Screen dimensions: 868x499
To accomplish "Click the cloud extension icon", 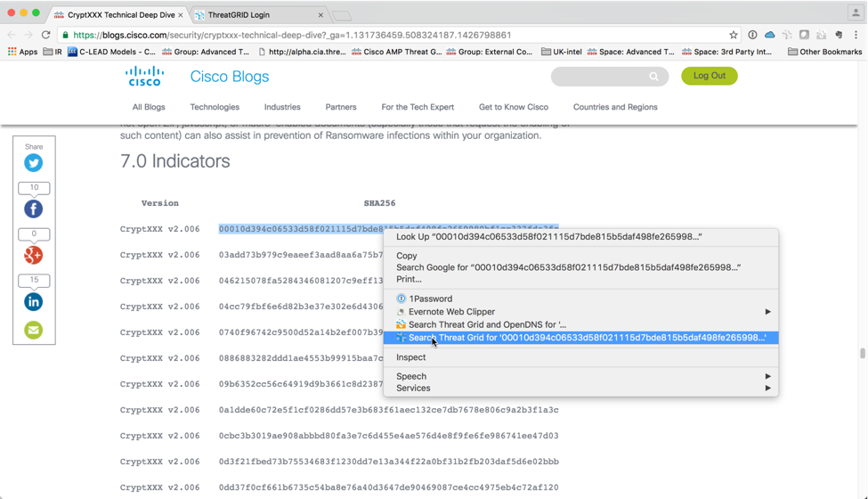I will pyautogui.click(x=769, y=35).
